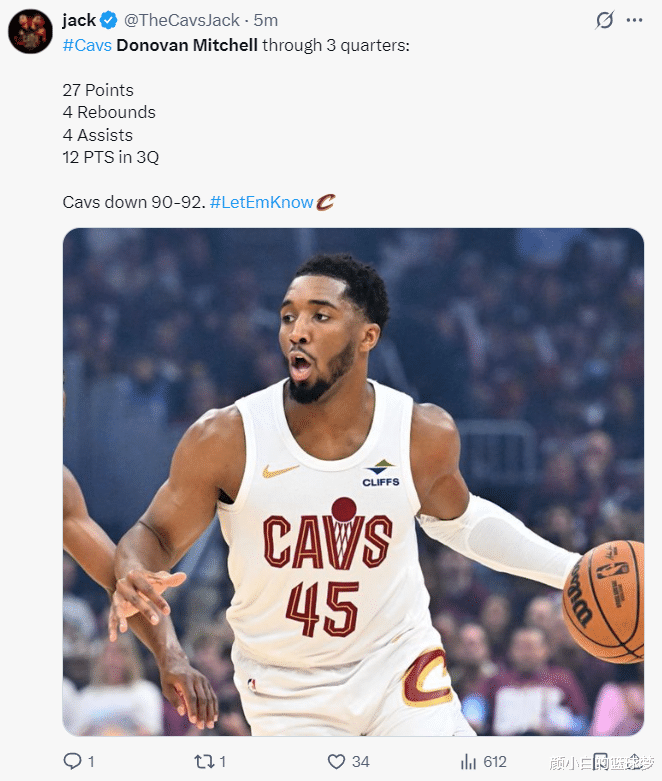
Task: Click the like count "34"
Action: coord(360,761)
